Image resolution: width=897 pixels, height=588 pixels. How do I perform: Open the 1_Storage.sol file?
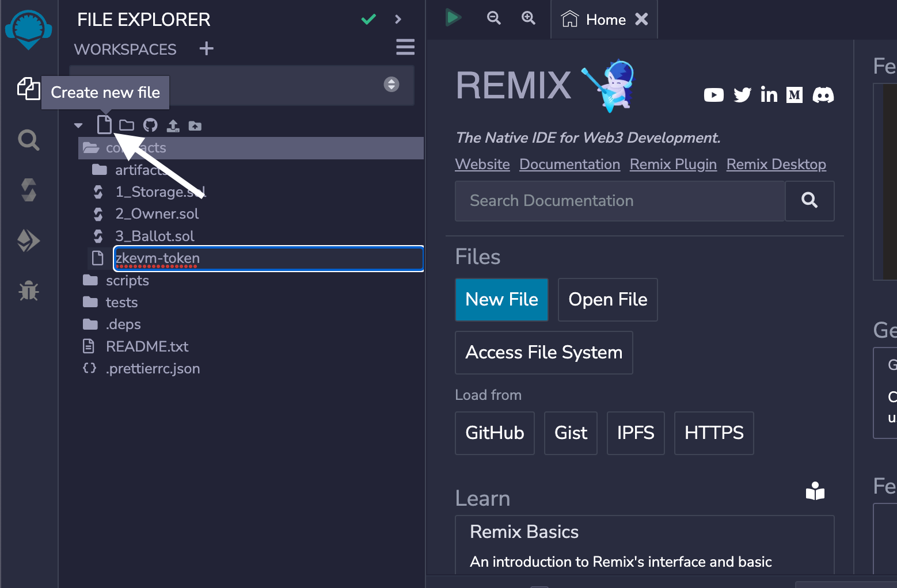click(149, 192)
